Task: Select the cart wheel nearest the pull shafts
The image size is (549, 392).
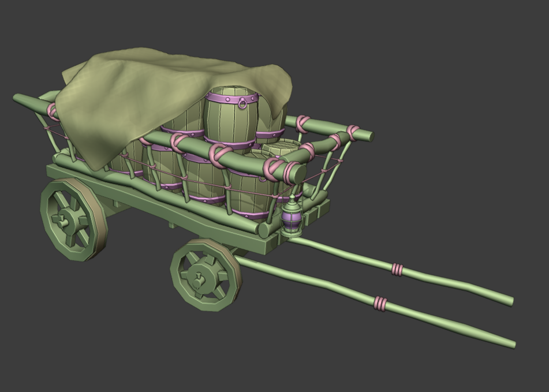Action: point(206,275)
